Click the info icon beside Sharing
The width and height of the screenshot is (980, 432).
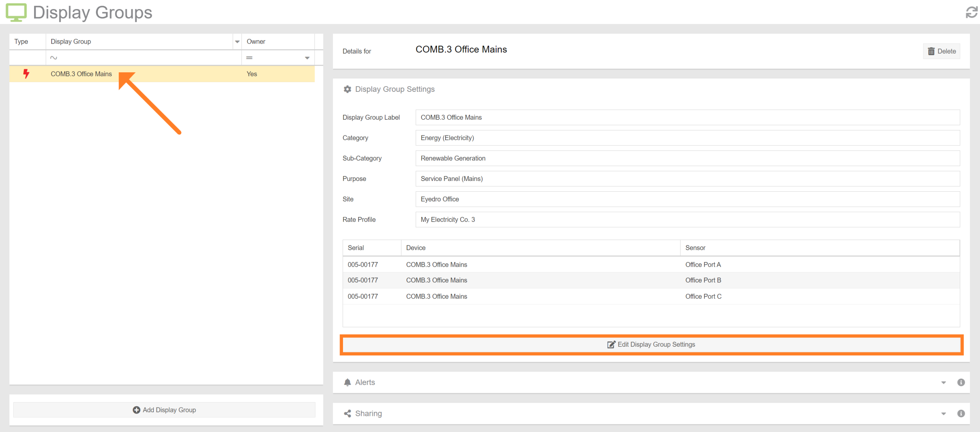[x=961, y=413]
